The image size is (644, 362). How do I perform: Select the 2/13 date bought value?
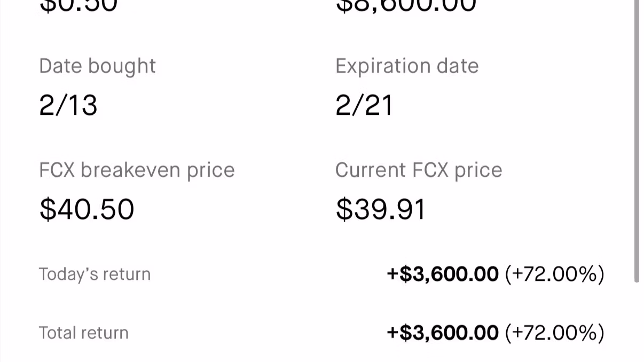click(x=68, y=105)
